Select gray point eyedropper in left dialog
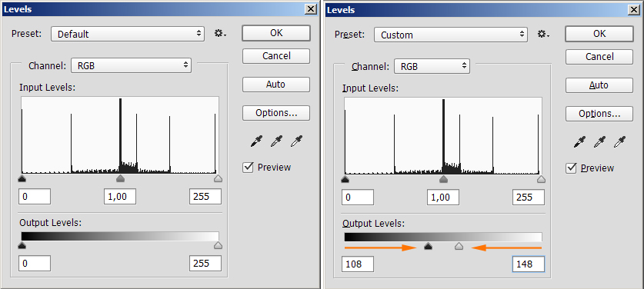 pos(276,141)
